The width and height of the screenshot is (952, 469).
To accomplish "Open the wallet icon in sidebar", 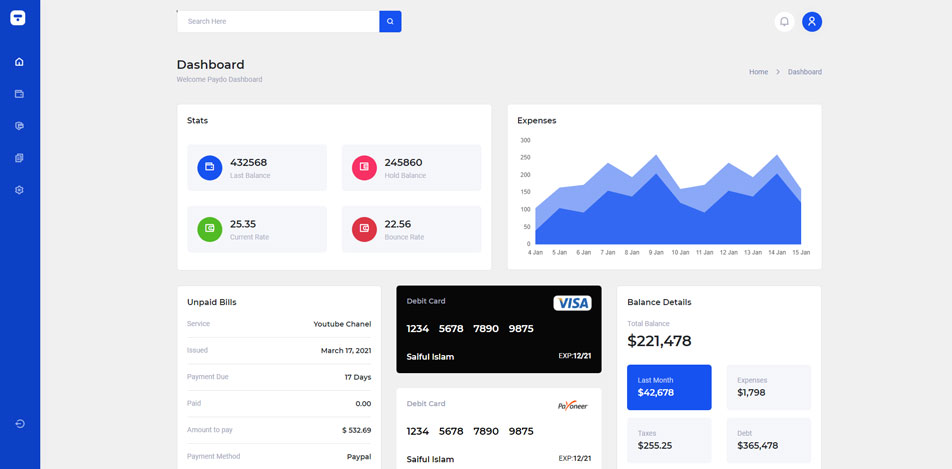I will click(19, 94).
